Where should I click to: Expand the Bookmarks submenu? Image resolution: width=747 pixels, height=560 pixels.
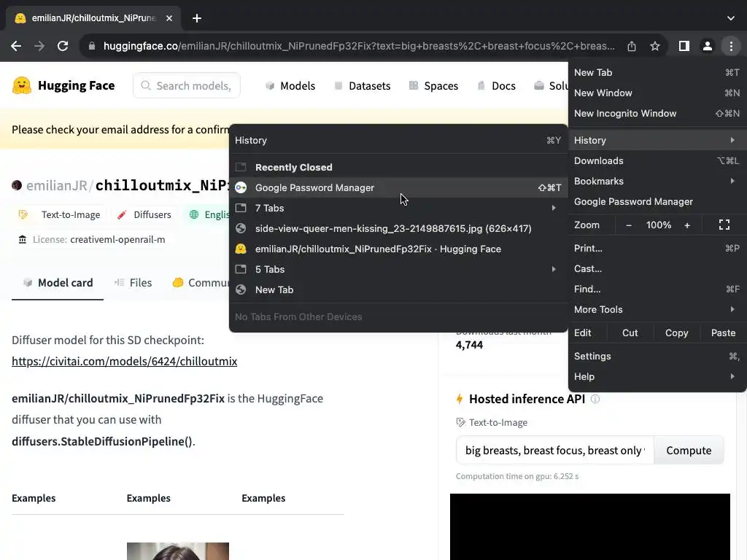coord(657,181)
